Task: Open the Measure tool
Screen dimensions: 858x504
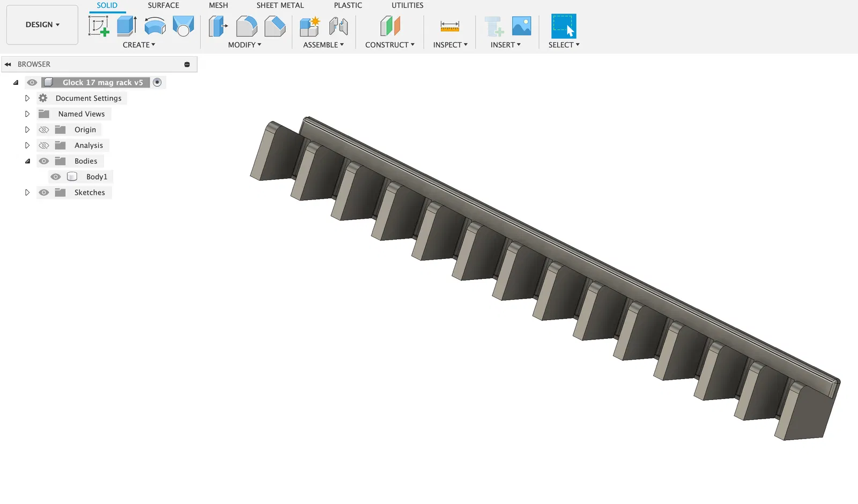Action: 450,26
